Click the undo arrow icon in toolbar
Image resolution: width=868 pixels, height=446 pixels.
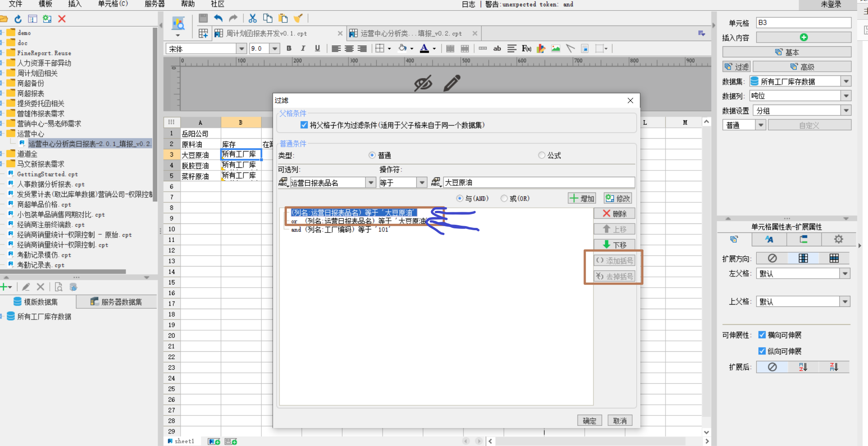coord(218,18)
